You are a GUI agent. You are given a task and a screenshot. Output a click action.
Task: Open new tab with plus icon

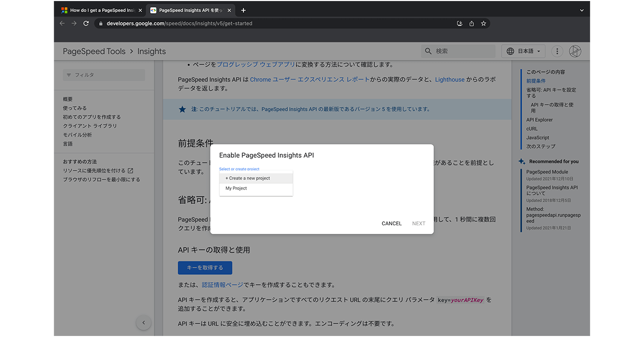[x=244, y=10]
